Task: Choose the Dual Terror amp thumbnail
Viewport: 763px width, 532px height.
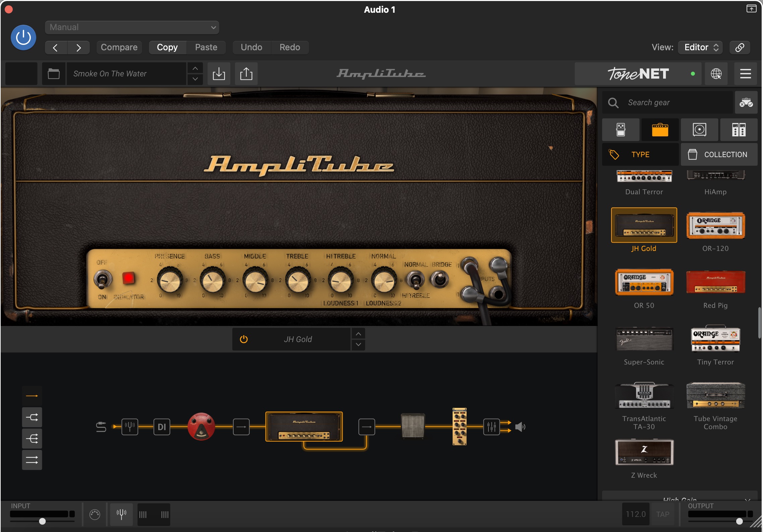Action: point(644,177)
